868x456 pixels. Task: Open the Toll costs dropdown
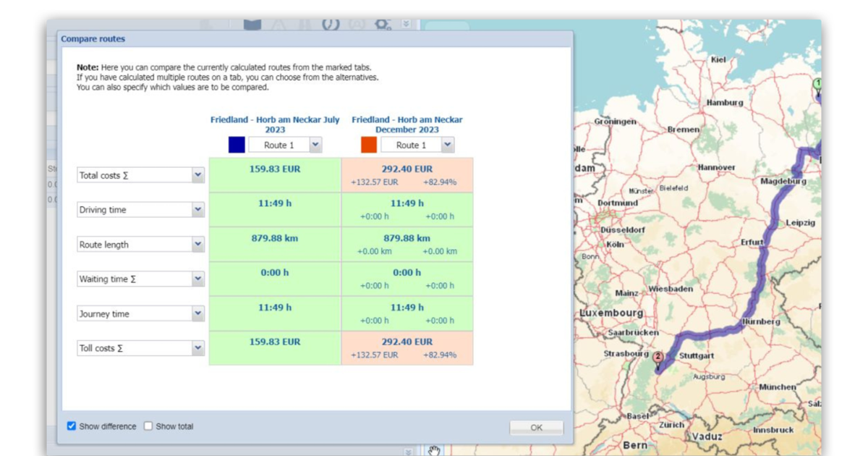click(x=198, y=347)
